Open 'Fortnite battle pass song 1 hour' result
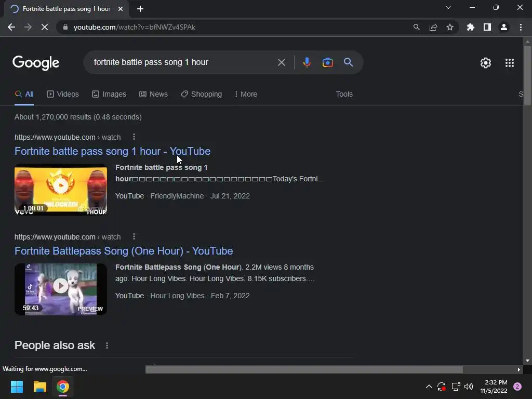 112,151
